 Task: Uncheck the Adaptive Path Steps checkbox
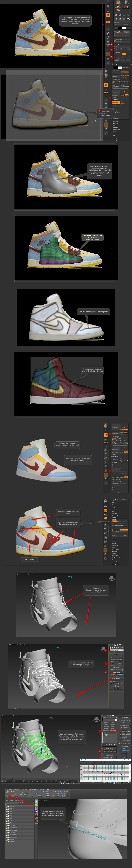121,731
